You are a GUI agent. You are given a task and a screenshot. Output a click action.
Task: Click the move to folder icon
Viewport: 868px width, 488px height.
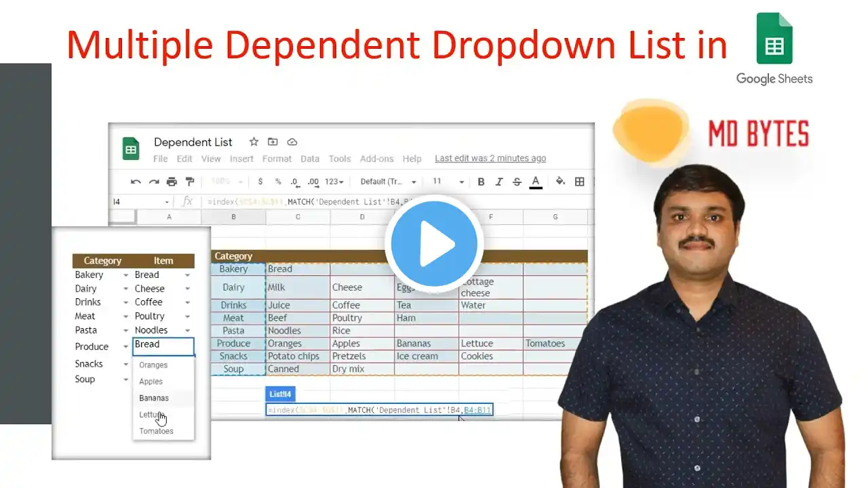tap(273, 142)
